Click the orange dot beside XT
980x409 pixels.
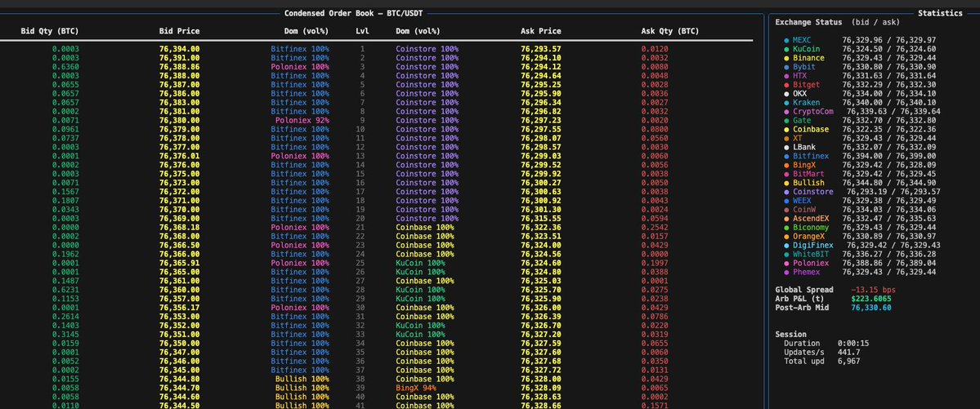[786, 139]
